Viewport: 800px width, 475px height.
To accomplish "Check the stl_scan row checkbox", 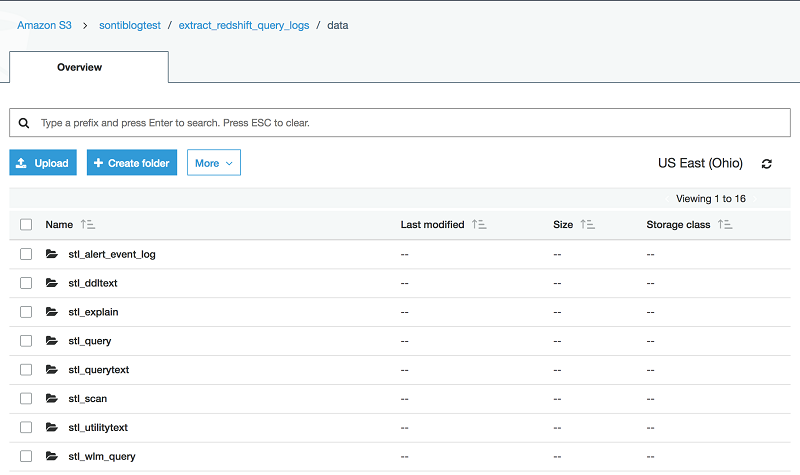I will pos(26,398).
